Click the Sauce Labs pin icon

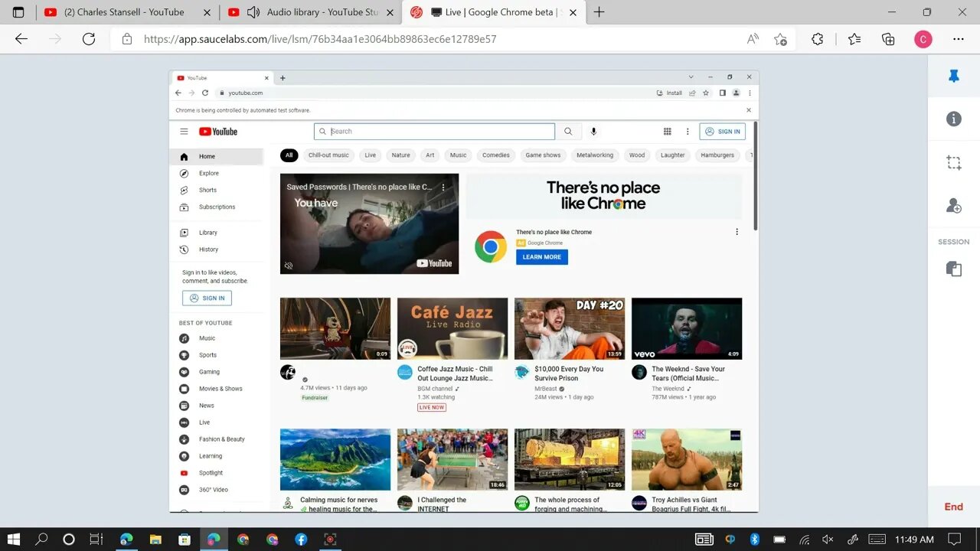click(954, 77)
